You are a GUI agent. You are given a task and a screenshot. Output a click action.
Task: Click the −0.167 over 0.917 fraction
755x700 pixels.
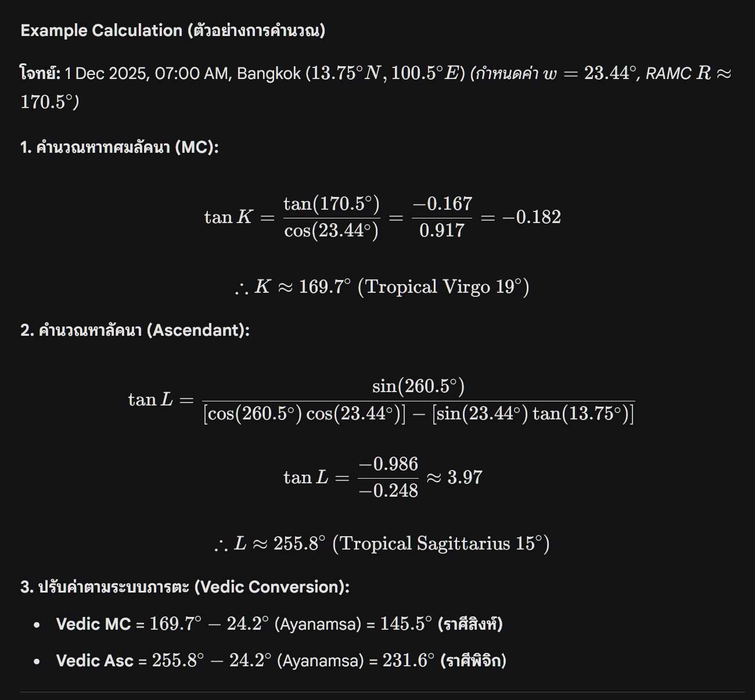click(x=442, y=217)
